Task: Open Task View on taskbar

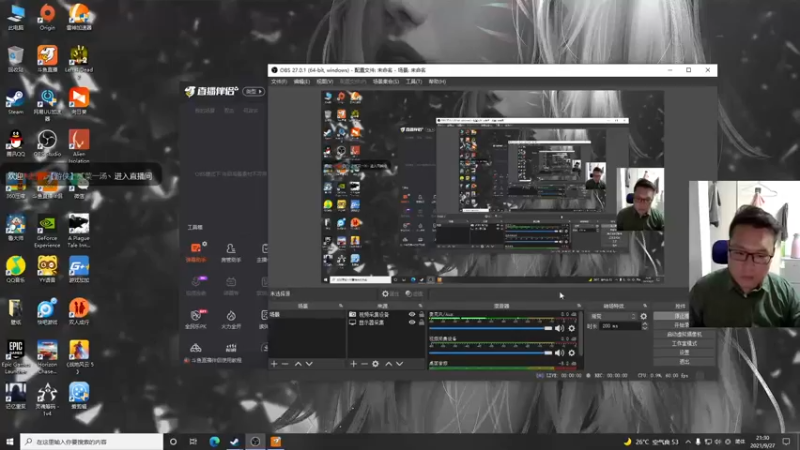Action: [x=193, y=442]
